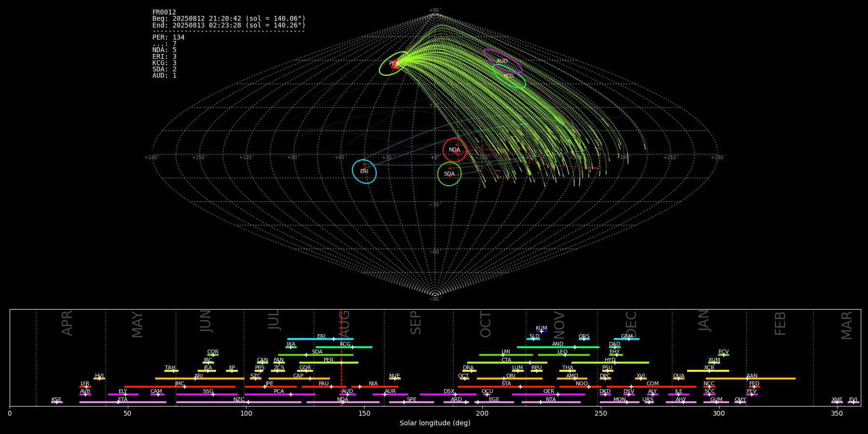Click the "SDA: 2" count in legend
The height and width of the screenshot is (434, 868).
(164, 69)
